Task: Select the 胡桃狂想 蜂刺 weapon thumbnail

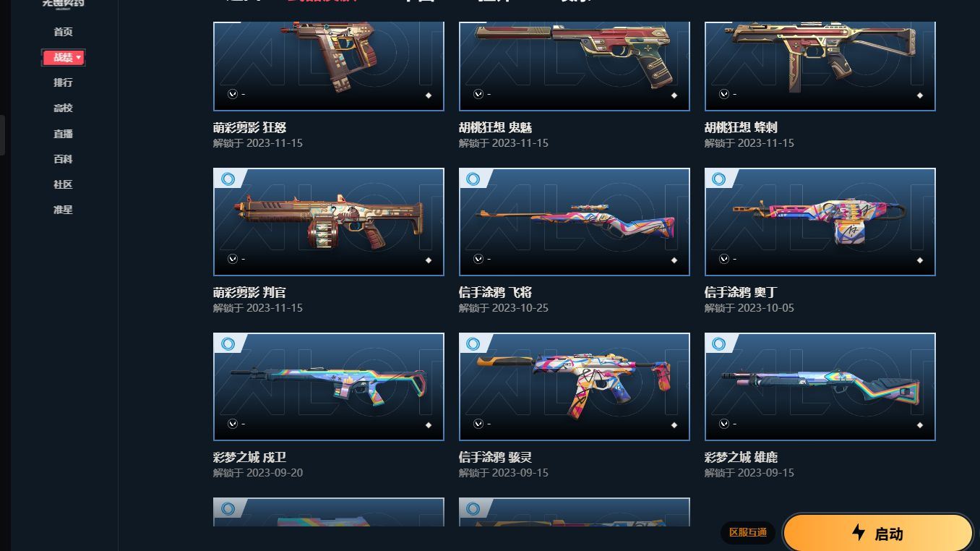Action: [x=820, y=66]
